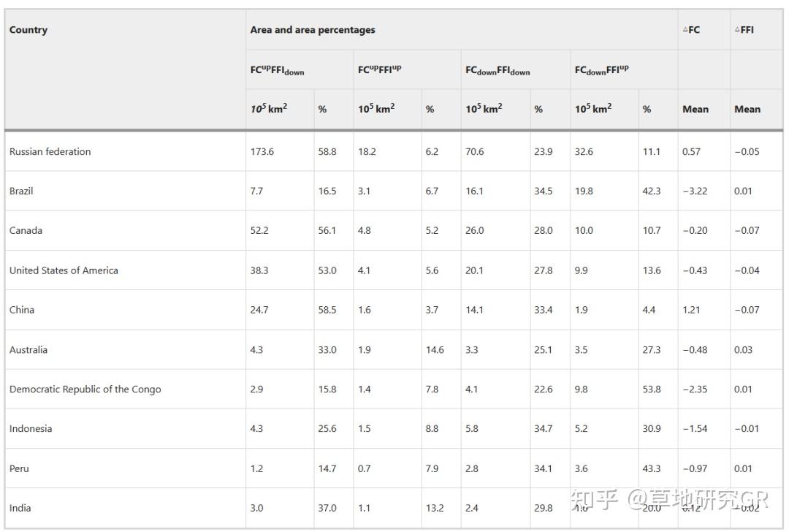Select United States of America cell
Screen dimensions: 789x532
pyautogui.click(x=64, y=270)
